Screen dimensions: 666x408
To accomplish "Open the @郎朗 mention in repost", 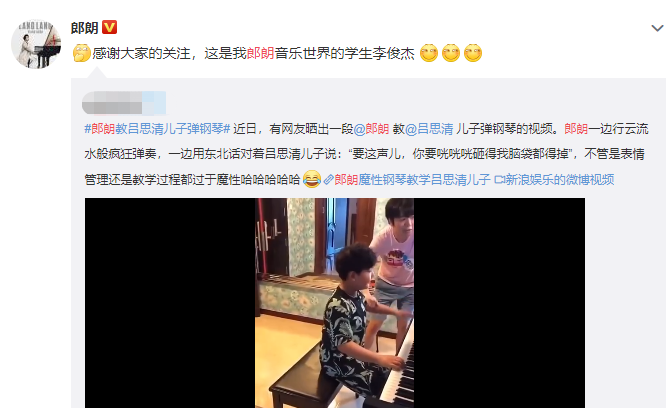I will click(x=371, y=129).
